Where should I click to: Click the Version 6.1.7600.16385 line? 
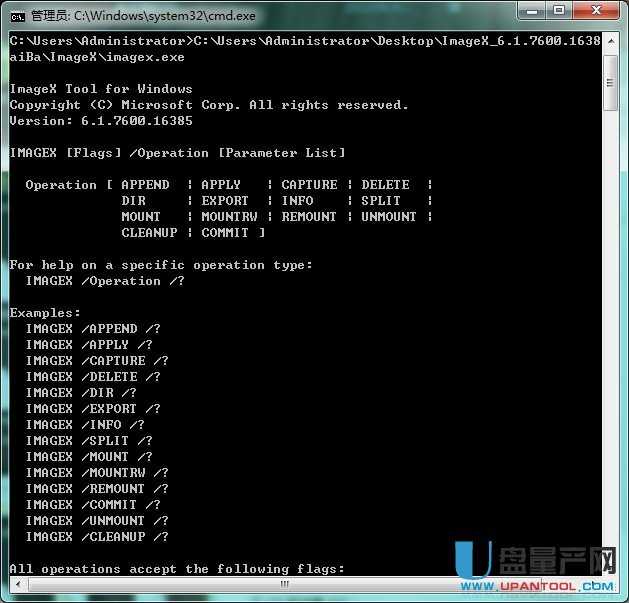[x=100, y=121]
